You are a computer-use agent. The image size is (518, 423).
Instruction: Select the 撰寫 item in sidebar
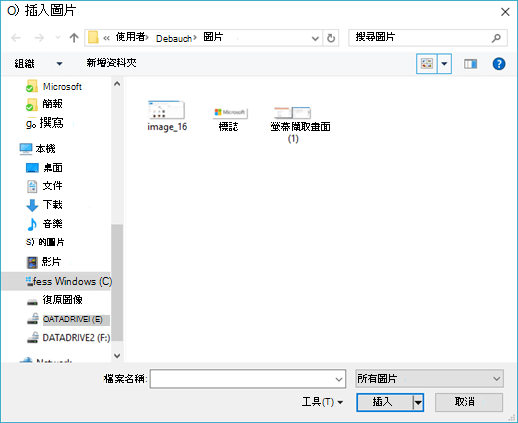point(44,123)
